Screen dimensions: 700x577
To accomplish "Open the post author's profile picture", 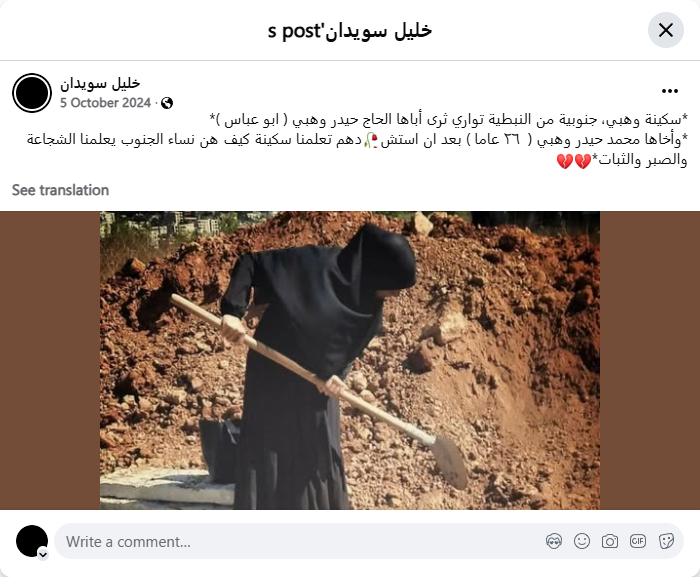I will (32, 93).
